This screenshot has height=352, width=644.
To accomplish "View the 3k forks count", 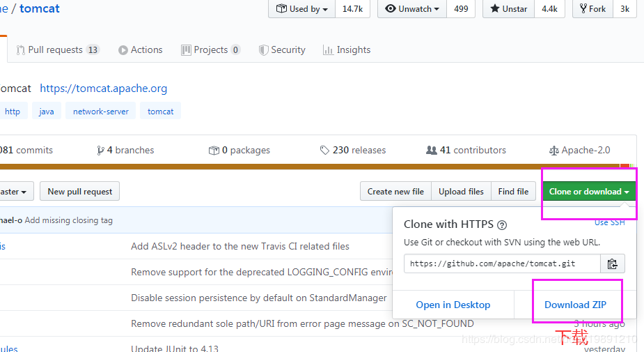I will point(625,8).
